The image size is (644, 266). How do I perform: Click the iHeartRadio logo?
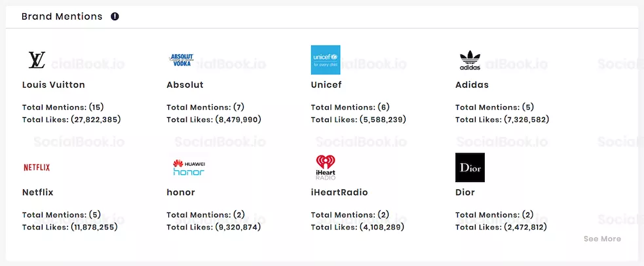(326, 168)
